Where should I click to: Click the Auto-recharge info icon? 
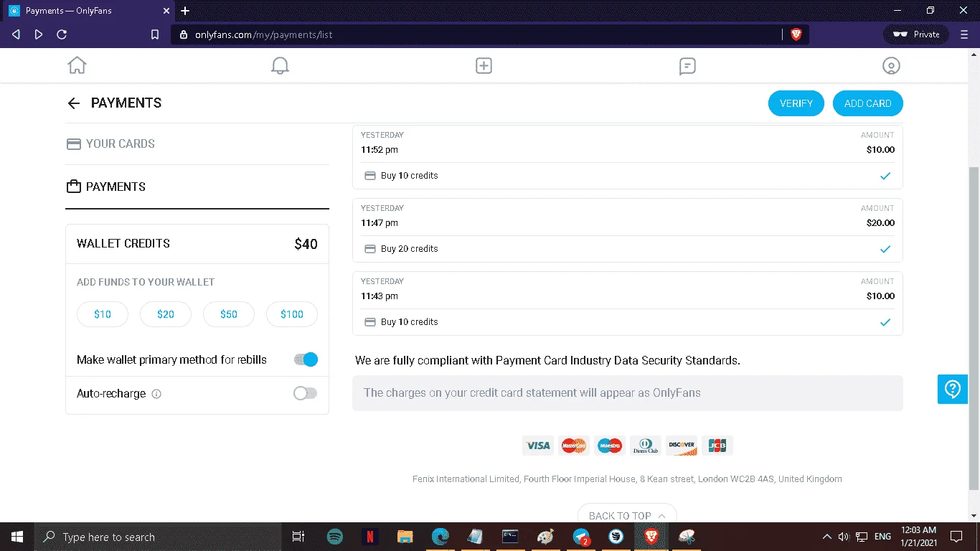(x=156, y=394)
